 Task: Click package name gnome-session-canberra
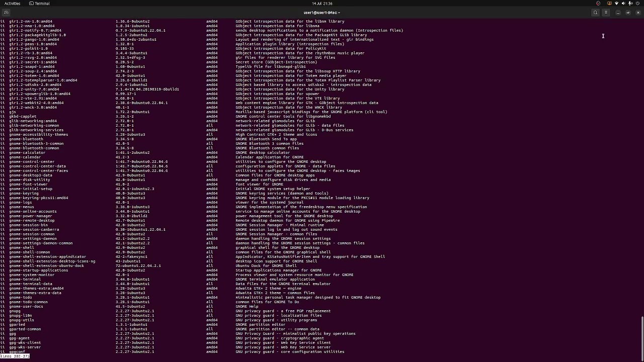[x=34, y=230]
